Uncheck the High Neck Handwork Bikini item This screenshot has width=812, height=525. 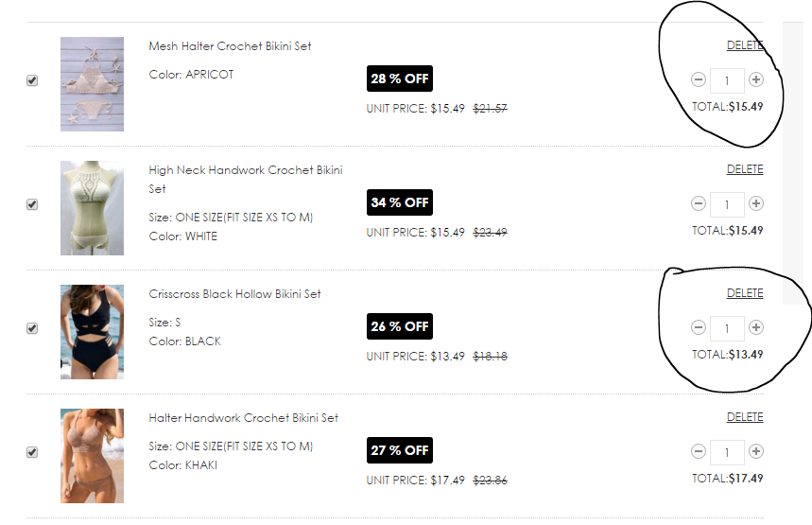[x=32, y=204]
